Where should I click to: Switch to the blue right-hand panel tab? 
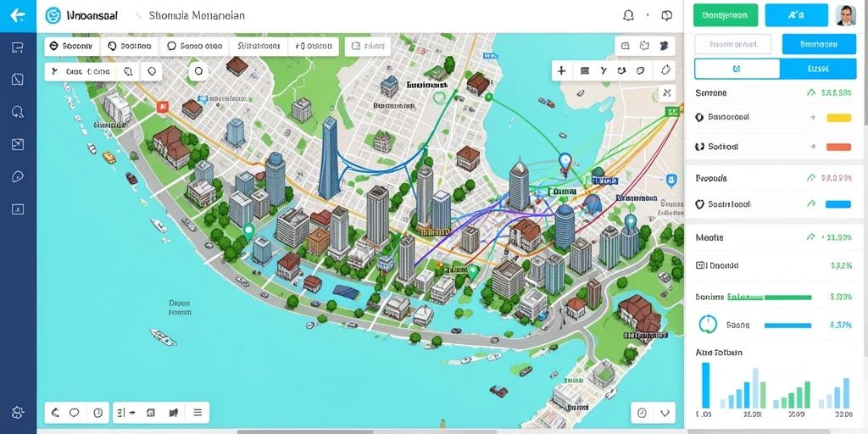(818, 70)
